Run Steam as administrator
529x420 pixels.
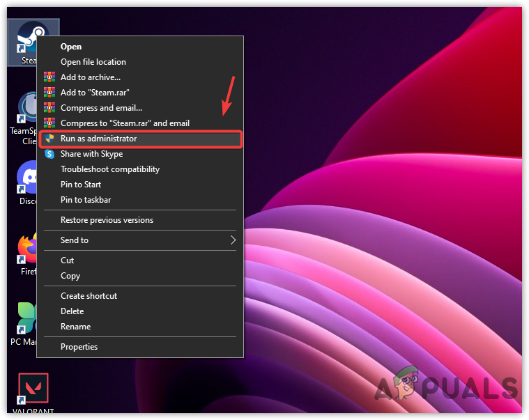point(140,139)
